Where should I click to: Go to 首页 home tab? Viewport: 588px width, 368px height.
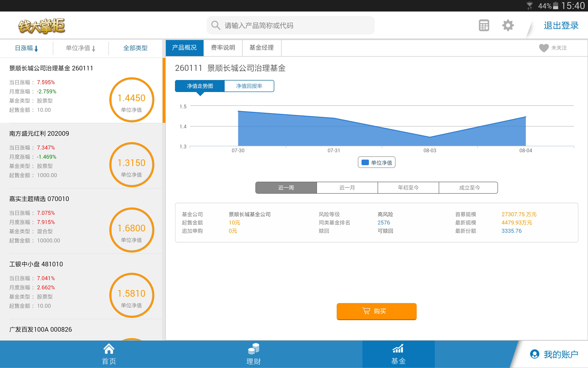click(x=109, y=354)
